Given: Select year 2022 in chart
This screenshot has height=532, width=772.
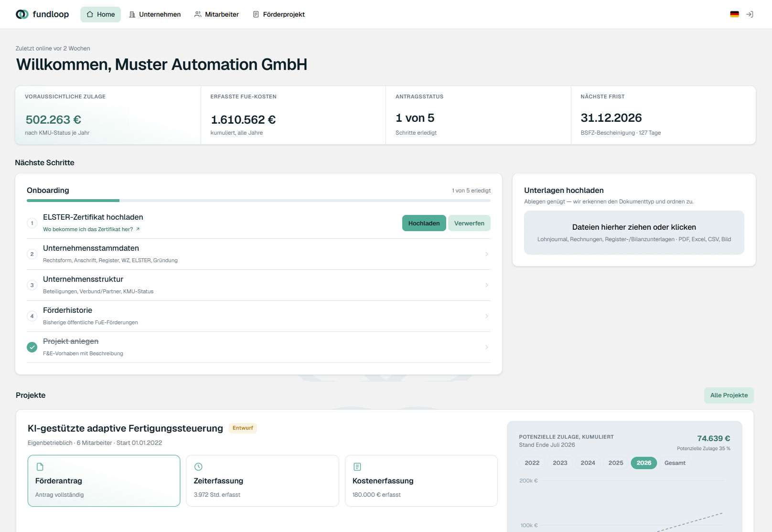Looking at the screenshot, I should [532, 463].
